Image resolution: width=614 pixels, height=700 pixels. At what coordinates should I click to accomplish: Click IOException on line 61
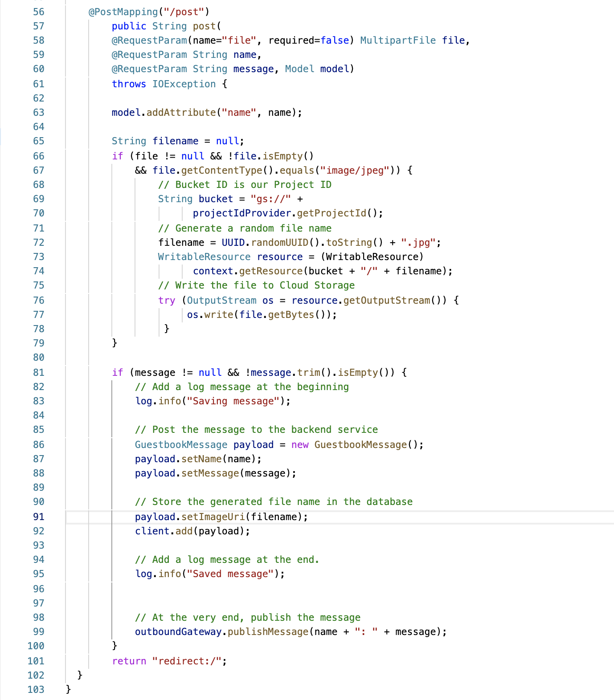click(184, 84)
